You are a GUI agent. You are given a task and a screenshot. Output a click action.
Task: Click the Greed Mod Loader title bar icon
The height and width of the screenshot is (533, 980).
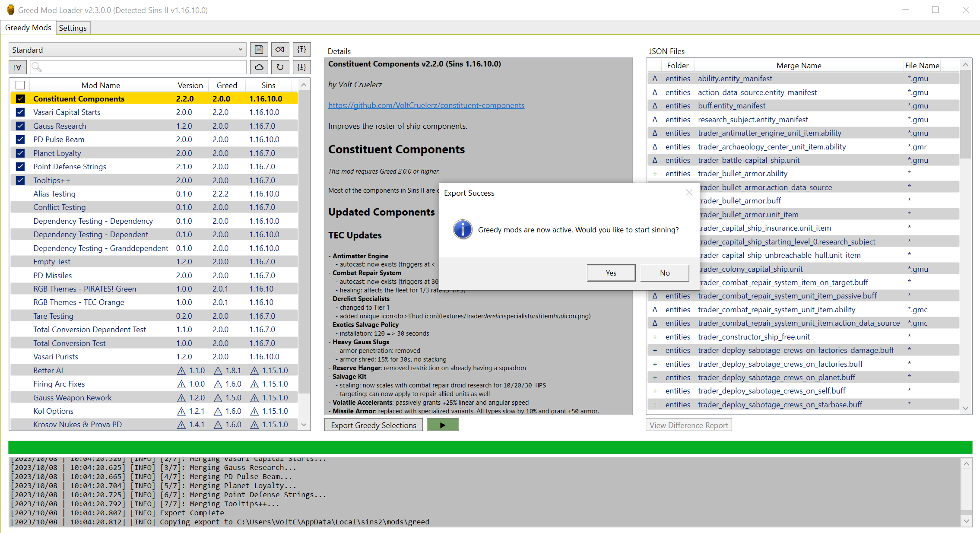point(10,10)
